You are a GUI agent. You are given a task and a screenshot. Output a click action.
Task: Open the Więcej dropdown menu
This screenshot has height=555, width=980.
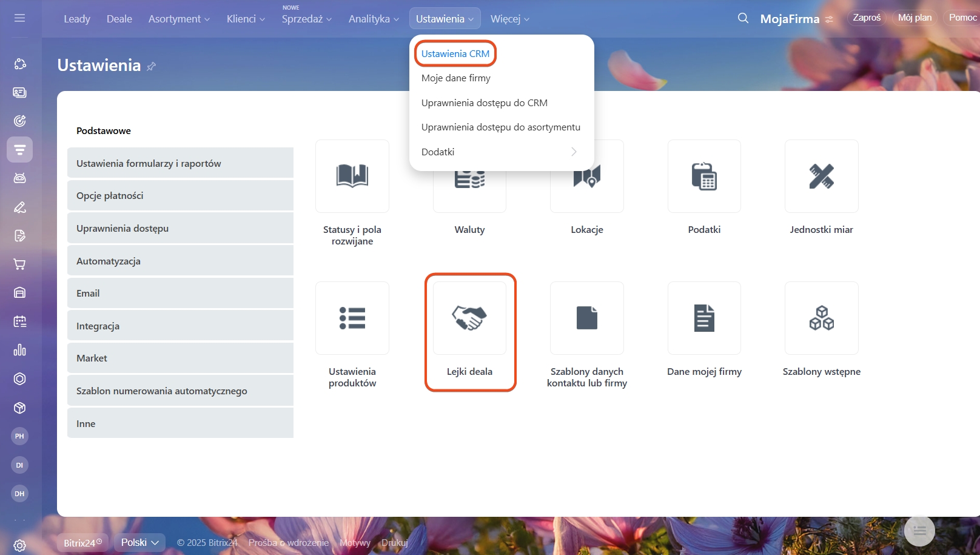tap(509, 19)
